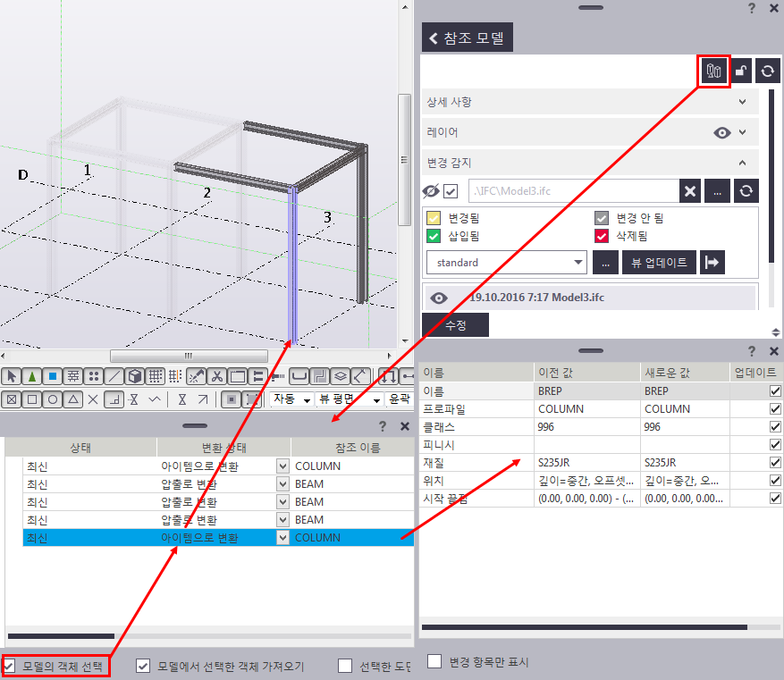Screen dimensions: 784x680
Task: Refresh the change detection comparison
Action: click(746, 191)
